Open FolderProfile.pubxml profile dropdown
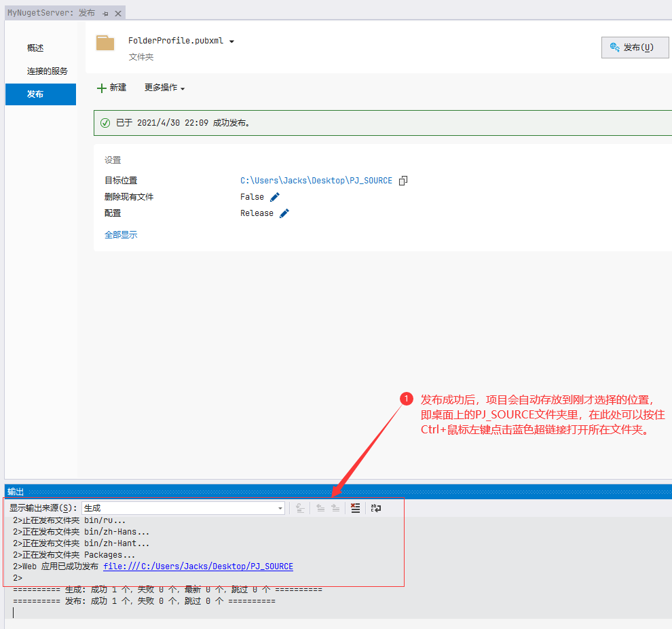The height and width of the screenshot is (629, 672). [x=231, y=41]
